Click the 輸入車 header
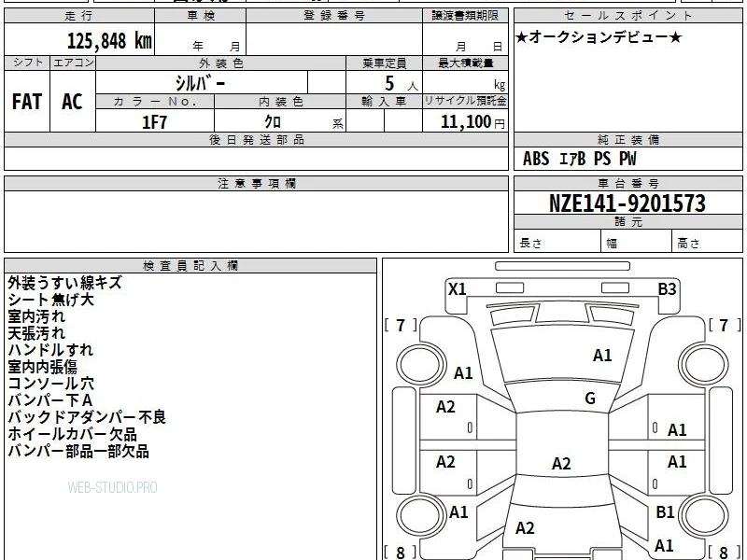Image resolution: width=747 pixels, height=560 pixels. [x=384, y=102]
